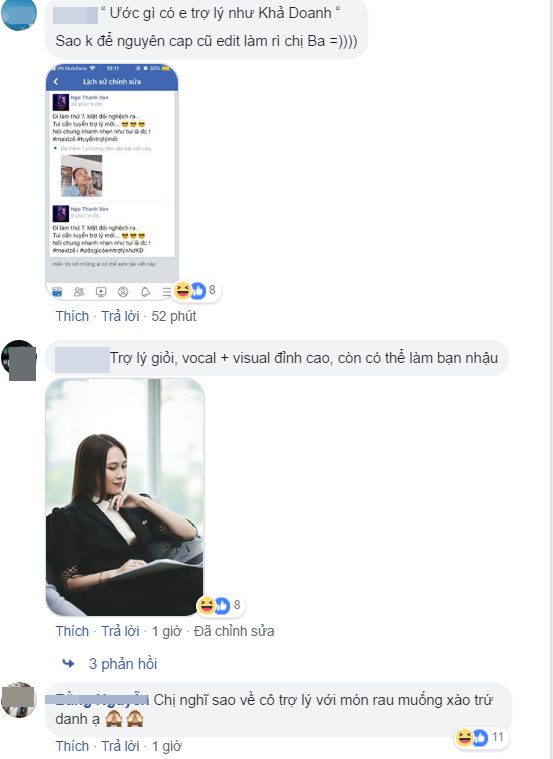Screen dimensions: 553x759
Task: Click Trả lời under the rau muống comment
Action: [x=120, y=746]
